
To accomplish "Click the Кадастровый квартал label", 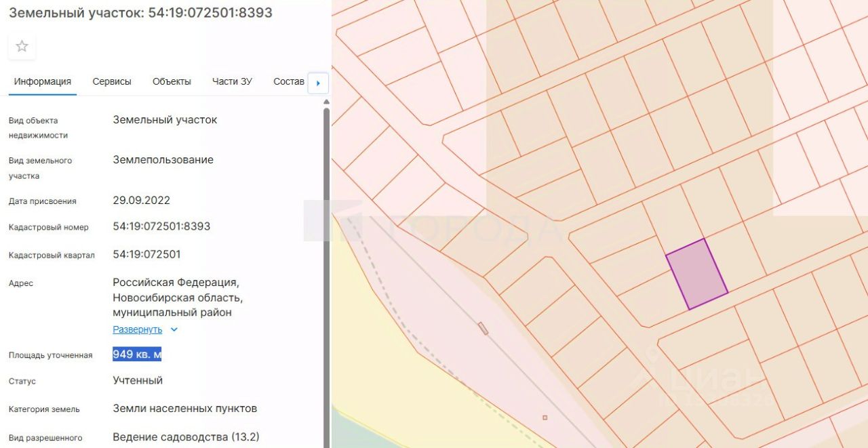I will pyautogui.click(x=52, y=256).
